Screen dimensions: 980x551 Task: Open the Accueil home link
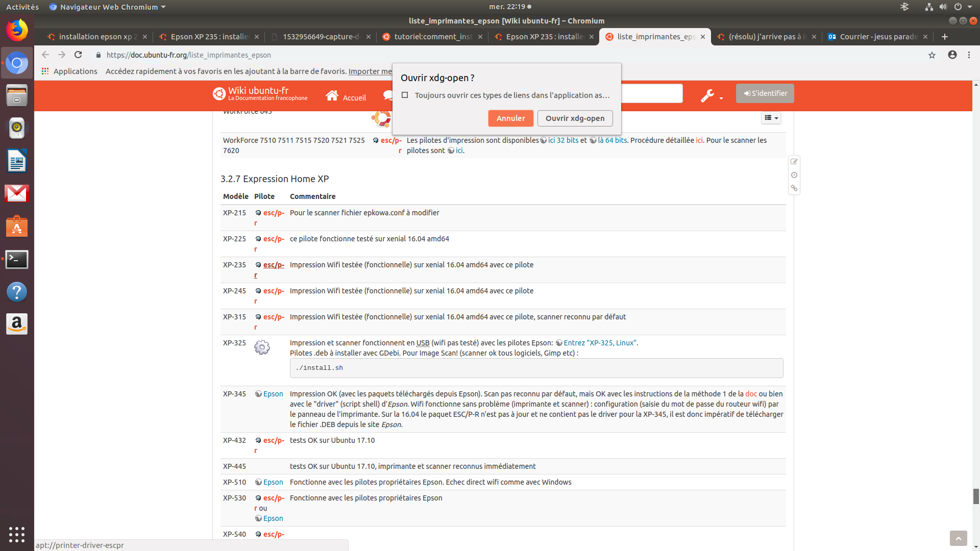(x=346, y=96)
